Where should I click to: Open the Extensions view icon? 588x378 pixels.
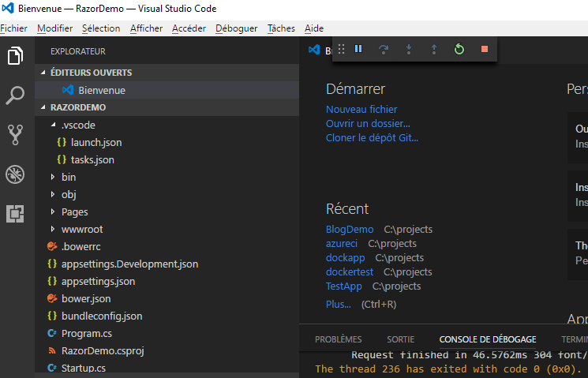point(16,213)
